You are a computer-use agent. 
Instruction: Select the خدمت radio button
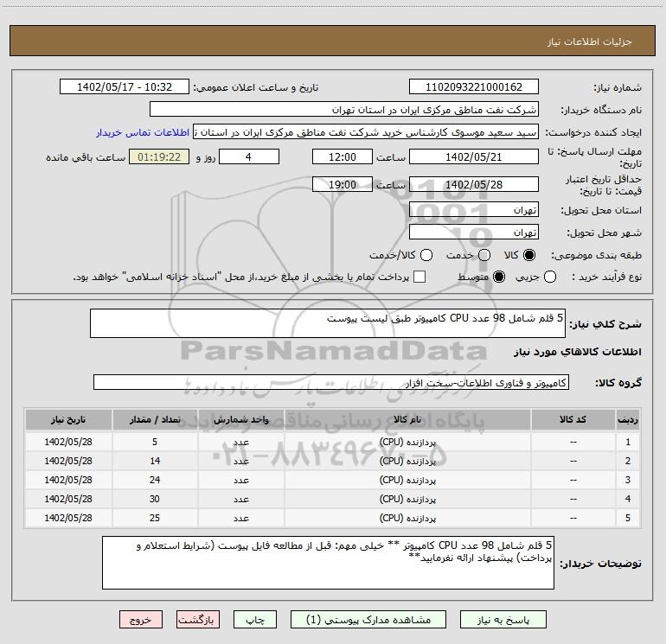484,255
